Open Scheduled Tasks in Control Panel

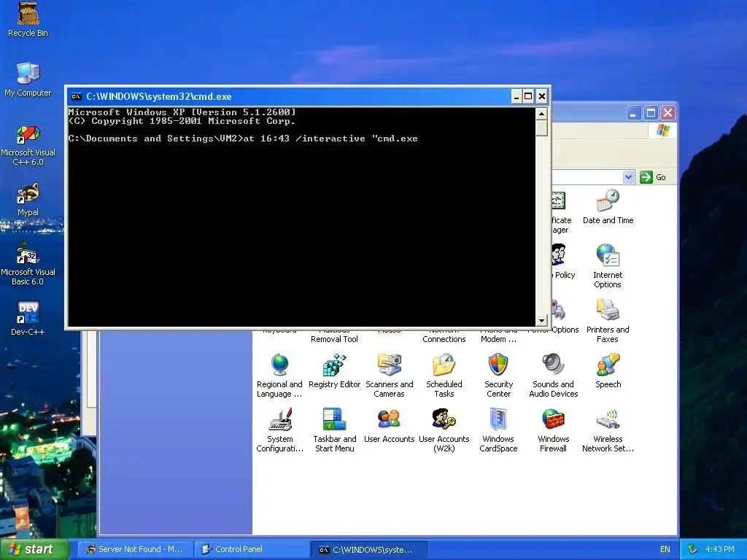point(444,376)
